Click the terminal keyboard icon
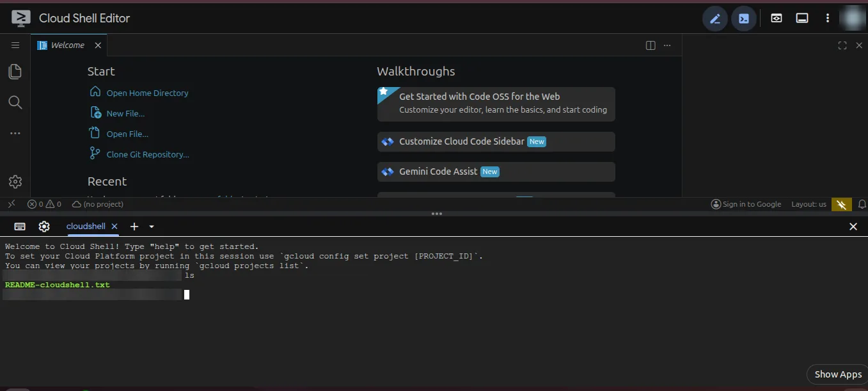 (x=20, y=227)
